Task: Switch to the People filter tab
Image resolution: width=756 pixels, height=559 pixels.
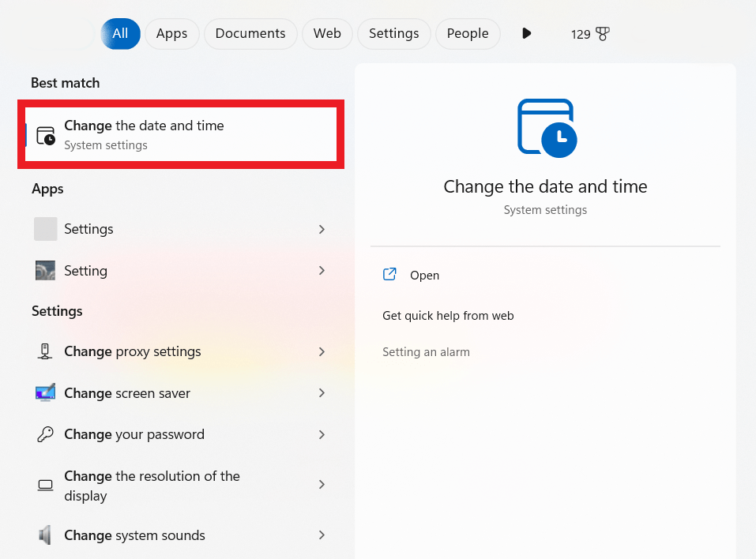Action: tap(468, 34)
